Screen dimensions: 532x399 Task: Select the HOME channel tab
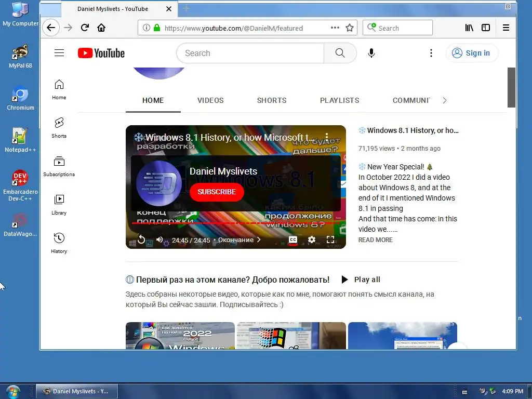[x=153, y=100]
